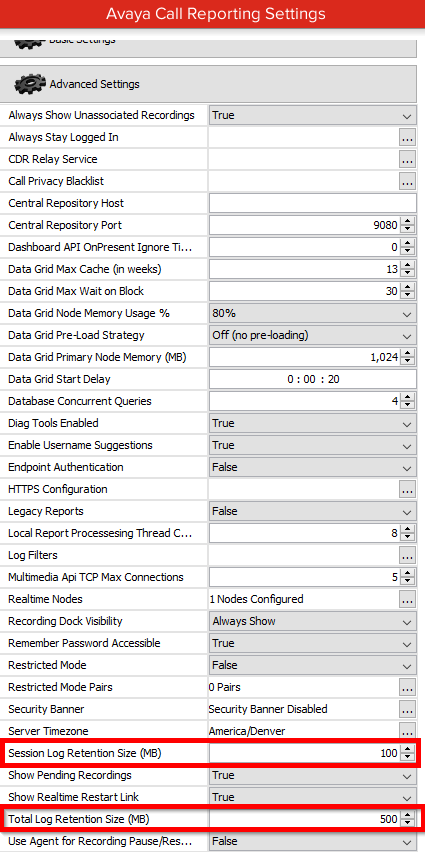Open Realtime Nodes ellipsis editor
Screen dimensions: 425x858
pos(407,599)
